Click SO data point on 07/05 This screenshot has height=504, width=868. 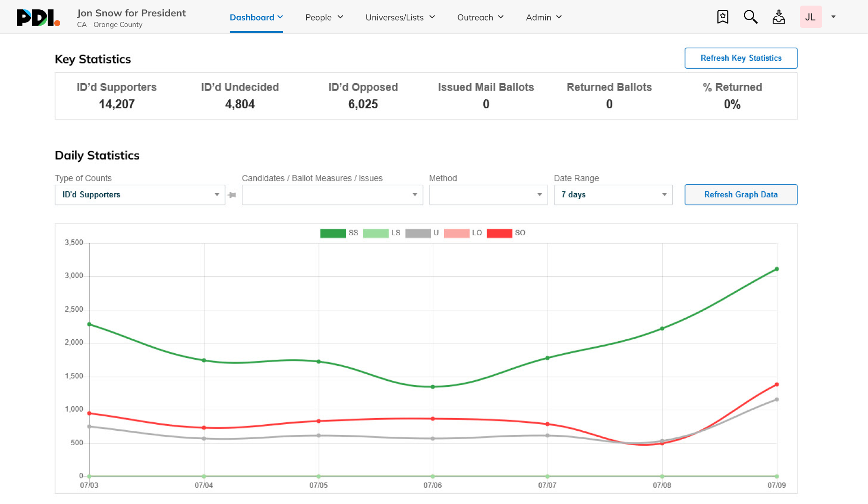318,421
